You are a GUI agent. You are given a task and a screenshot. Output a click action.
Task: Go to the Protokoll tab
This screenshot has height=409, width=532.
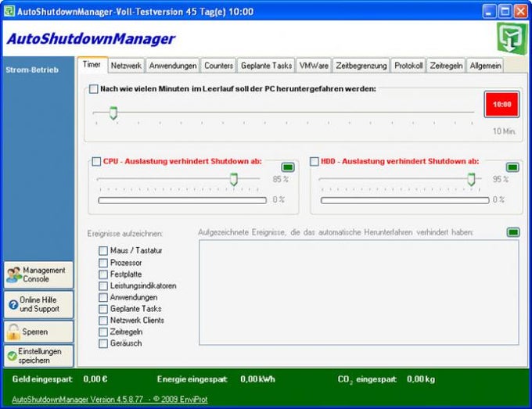click(x=408, y=66)
